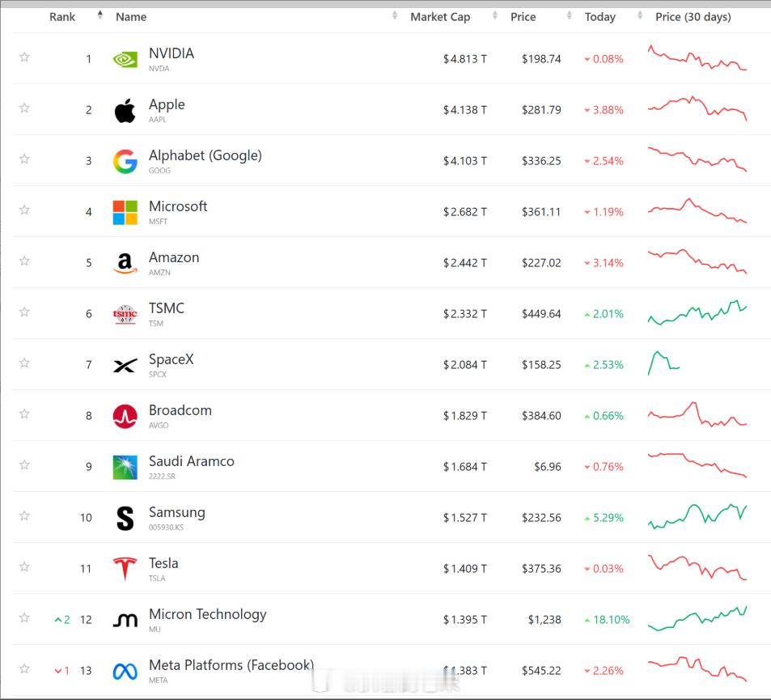This screenshot has height=700, width=771.
Task: Click the Apple logo icon
Action: pyautogui.click(x=125, y=110)
